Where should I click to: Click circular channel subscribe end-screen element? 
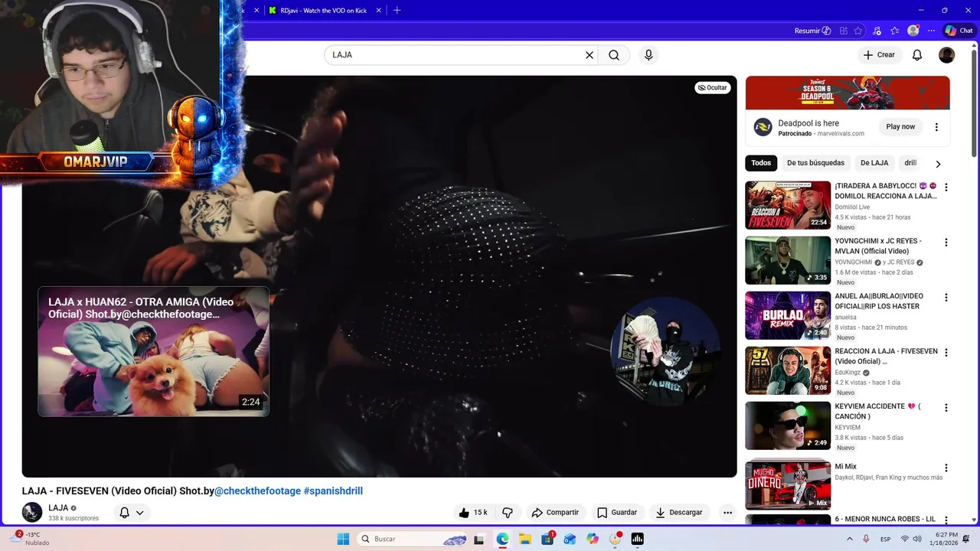pyautogui.click(x=665, y=351)
